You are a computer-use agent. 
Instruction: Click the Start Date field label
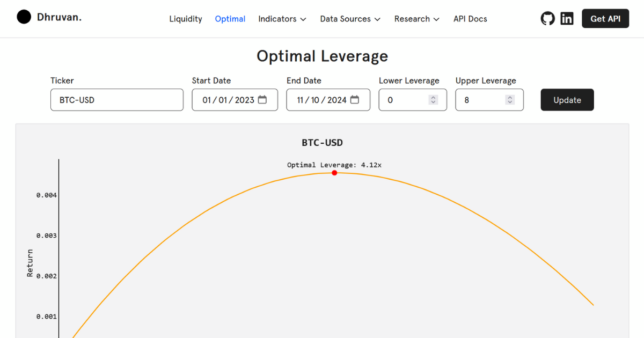[211, 80]
